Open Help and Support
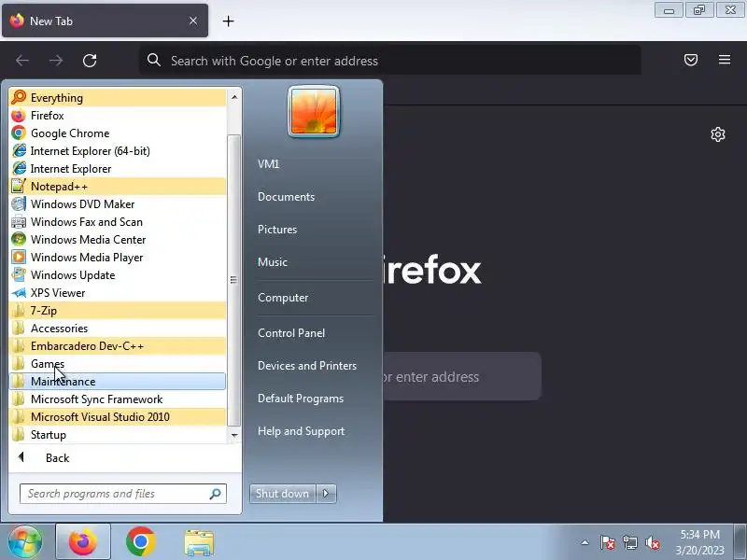 tap(301, 431)
